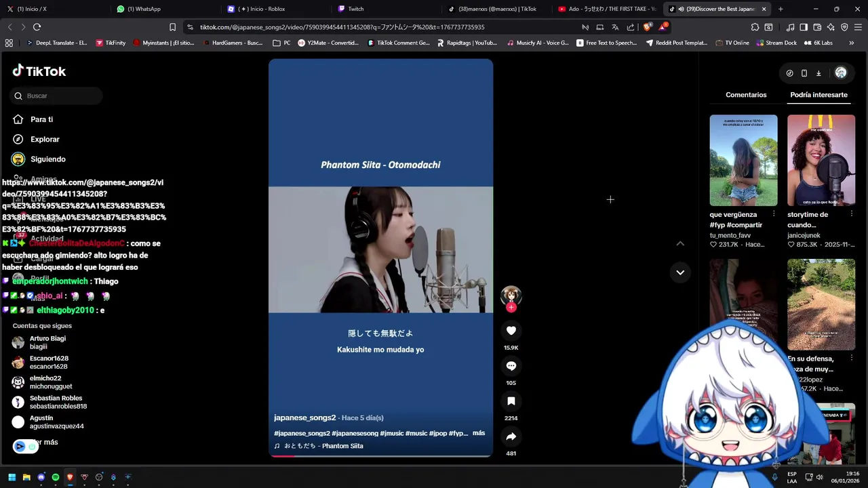
Task: Save video using the bookmark icon
Action: pyautogui.click(x=511, y=401)
